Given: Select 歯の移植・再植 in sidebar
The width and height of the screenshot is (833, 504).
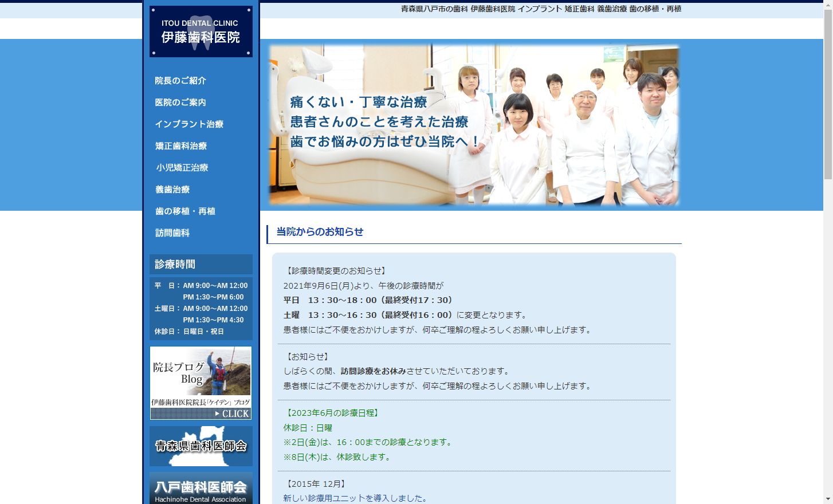Looking at the screenshot, I should (x=185, y=211).
